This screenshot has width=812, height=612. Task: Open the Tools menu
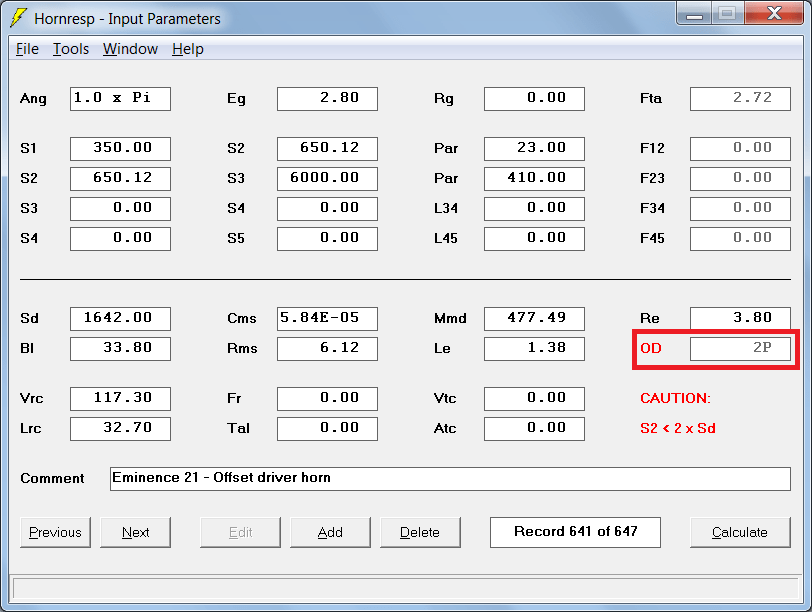pos(71,49)
